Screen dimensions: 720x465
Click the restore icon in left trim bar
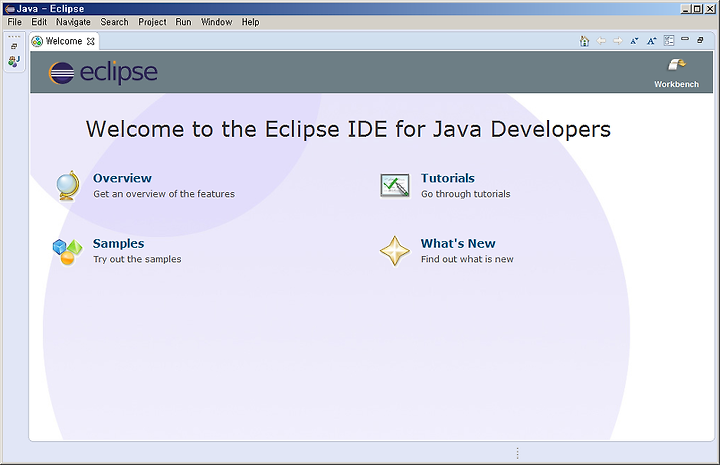coord(14,46)
